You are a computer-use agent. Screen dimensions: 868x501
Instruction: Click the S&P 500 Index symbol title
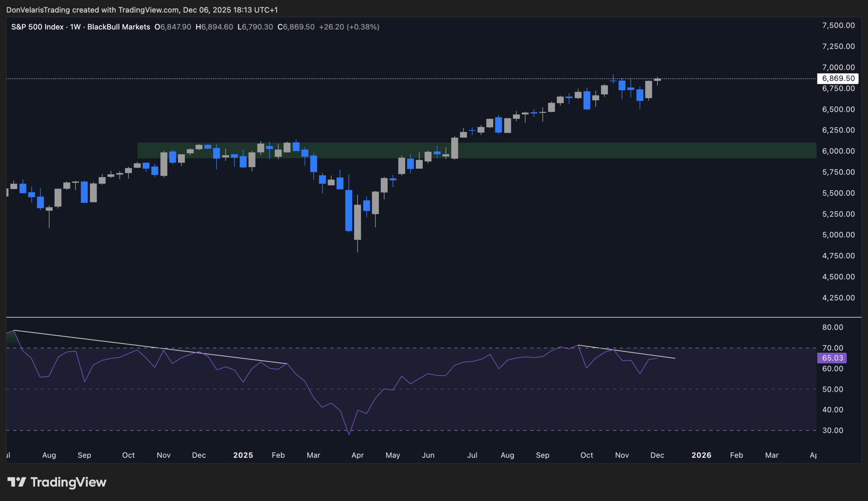pyautogui.click(x=37, y=27)
